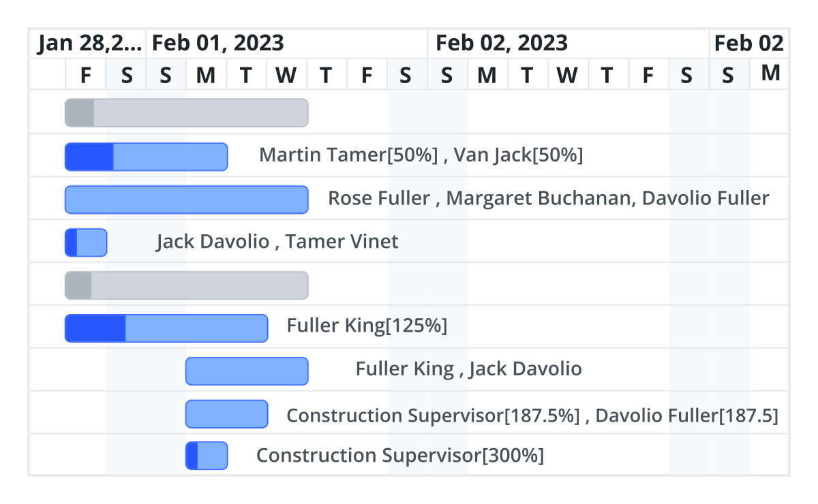Click the dark progress fill of Fuller King[125%]
The height and width of the screenshot is (504, 818).
click(x=95, y=327)
